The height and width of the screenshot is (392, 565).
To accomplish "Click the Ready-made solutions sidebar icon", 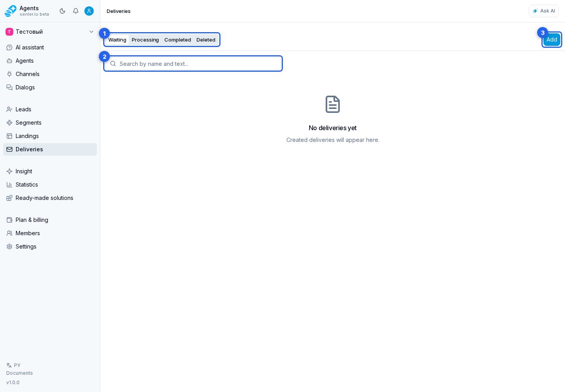I will (9, 198).
